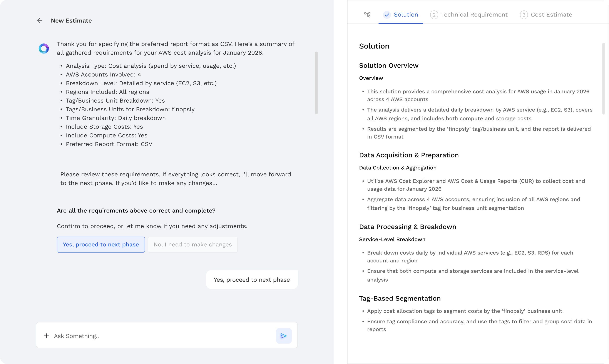
Task: Choose "No, I need to make changes"
Action: pyautogui.click(x=192, y=245)
